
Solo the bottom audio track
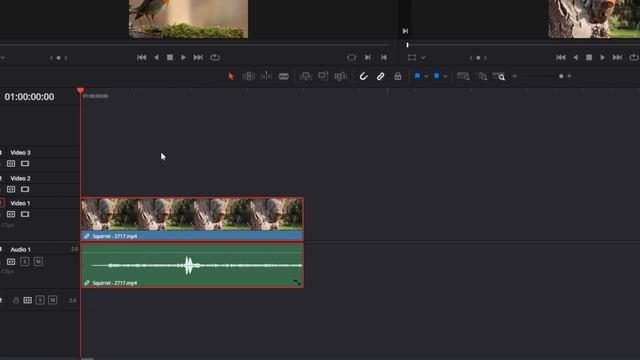click(40, 300)
